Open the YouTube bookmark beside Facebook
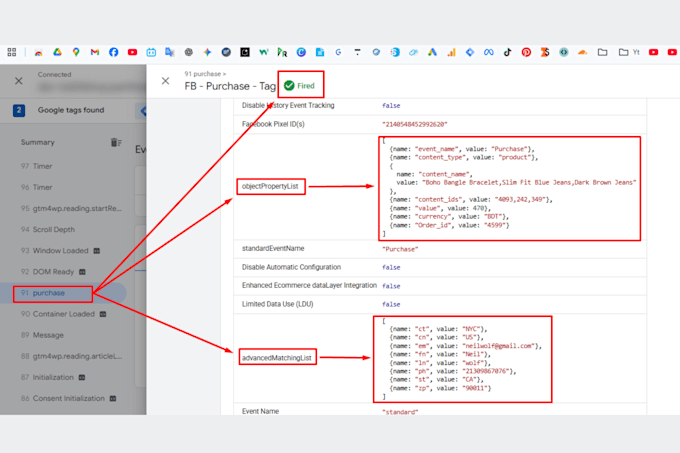The width and height of the screenshot is (680, 453). point(132,52)
